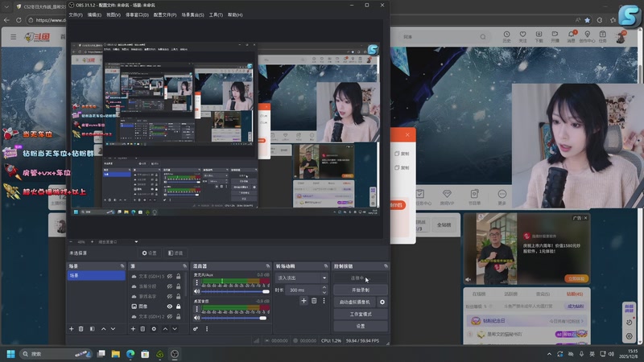Image resolution: width=644 pixels, height=362 pixels.
Task: Open 消息 notification bell in browser page
Action: pyautogui.click(x=572, y=37)
